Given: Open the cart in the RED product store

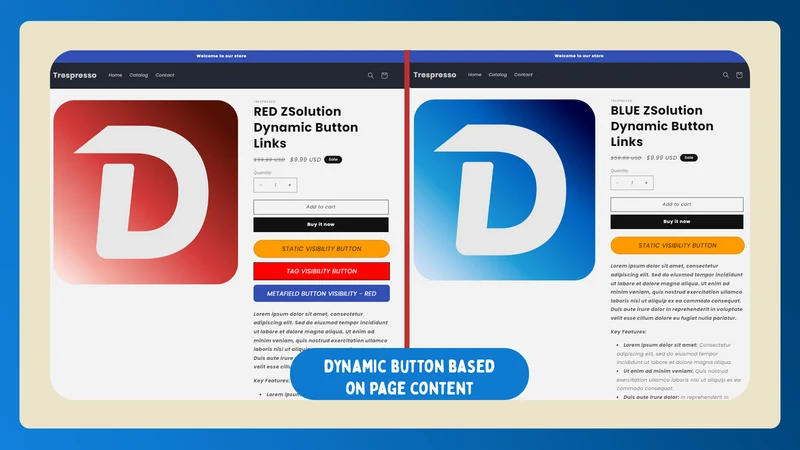Looking at the screenshot, I should [x=384, y=76].
